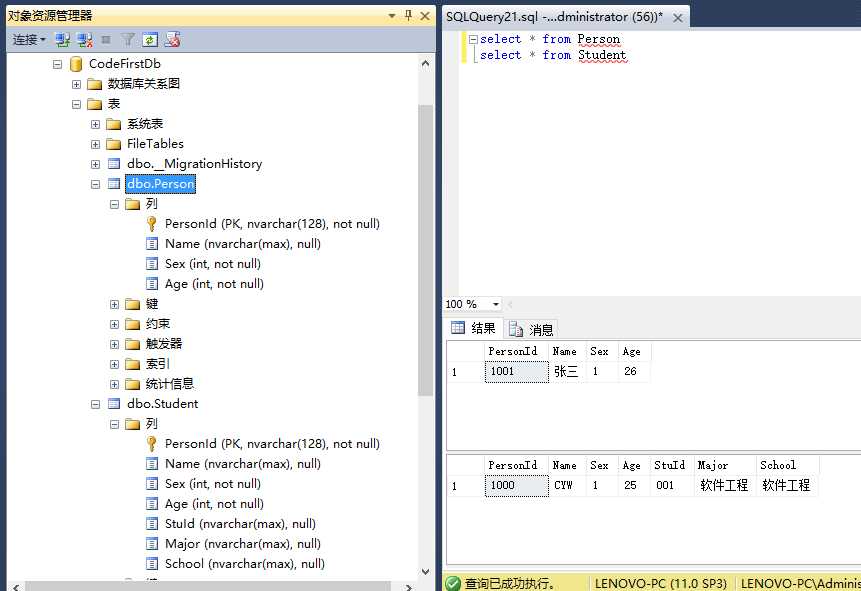Open the 100 % zoom dropdown
The height and width of the screenshot is (591, 861).
point(496,304)
